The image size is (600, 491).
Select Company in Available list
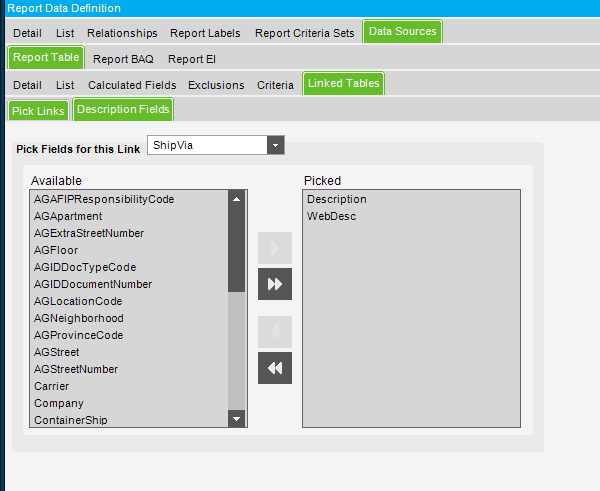[129, 403]
